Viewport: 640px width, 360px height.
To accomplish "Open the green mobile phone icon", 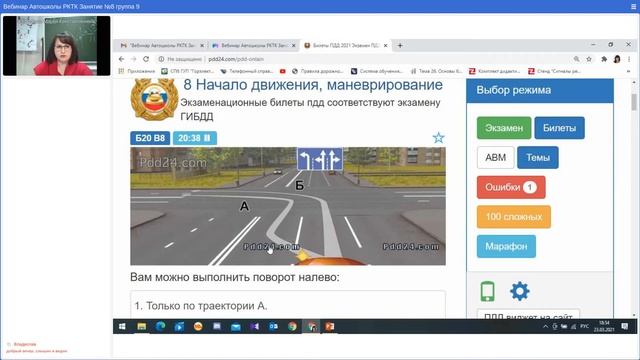I will click(488, 291).
